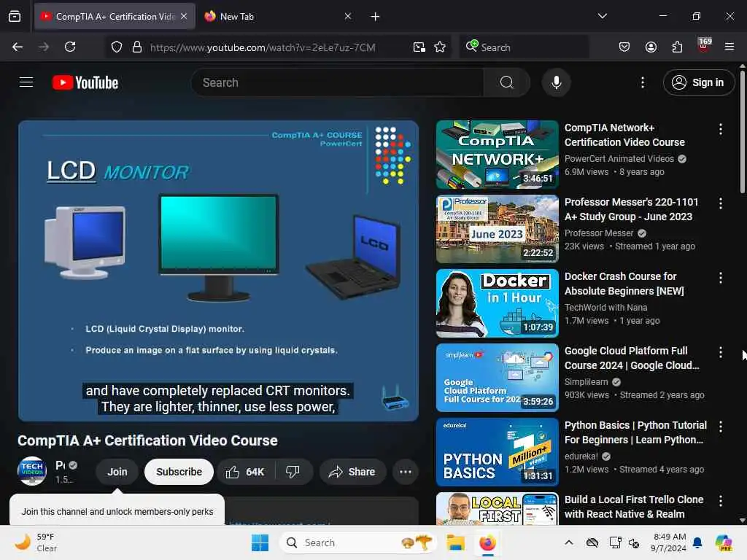
Task: Open weather widget showing 59°F Clear
Action: (36, 542)
